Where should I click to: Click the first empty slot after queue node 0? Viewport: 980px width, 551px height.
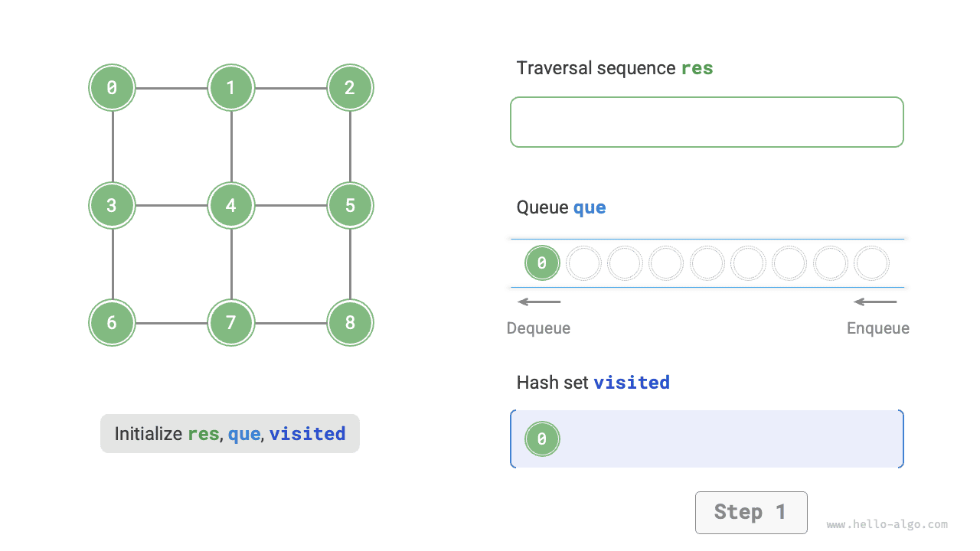point(583,263)
